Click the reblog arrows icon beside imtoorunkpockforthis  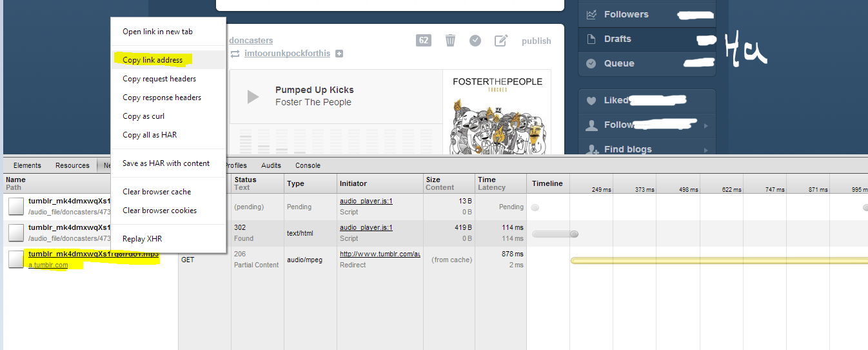(235, 54)
